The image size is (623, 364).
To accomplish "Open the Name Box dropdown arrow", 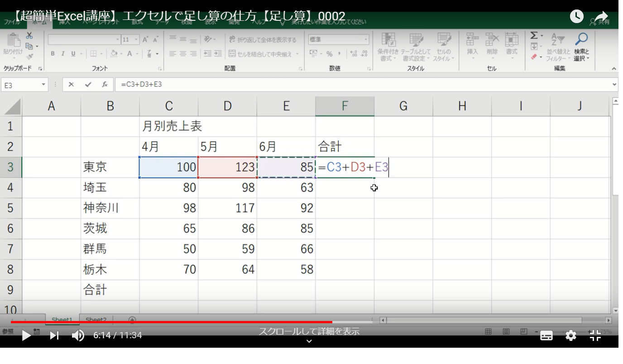I will pyautogui.click(x=44, y=85).
